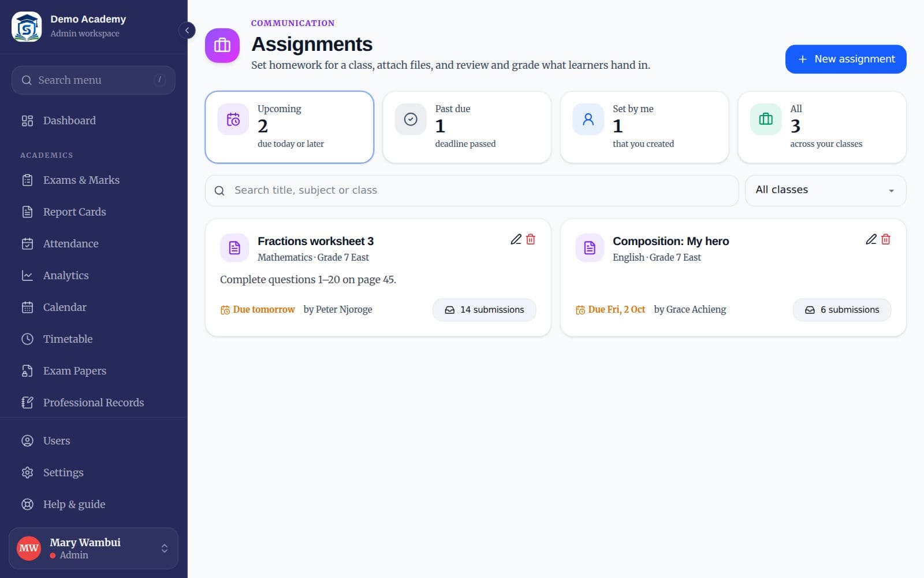Open Help & guide
Screen dimensions: 924x578
94,505
